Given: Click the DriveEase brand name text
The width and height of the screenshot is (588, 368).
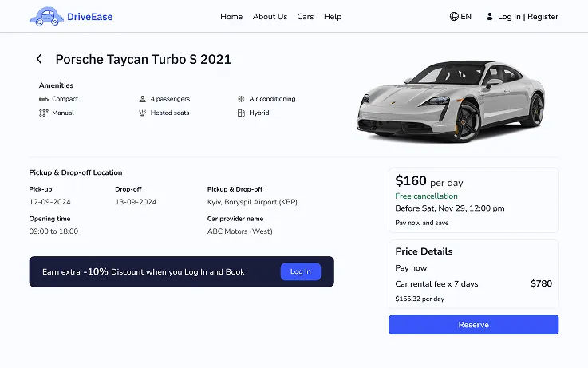Looking at the screenshot, I should point(90,17).
